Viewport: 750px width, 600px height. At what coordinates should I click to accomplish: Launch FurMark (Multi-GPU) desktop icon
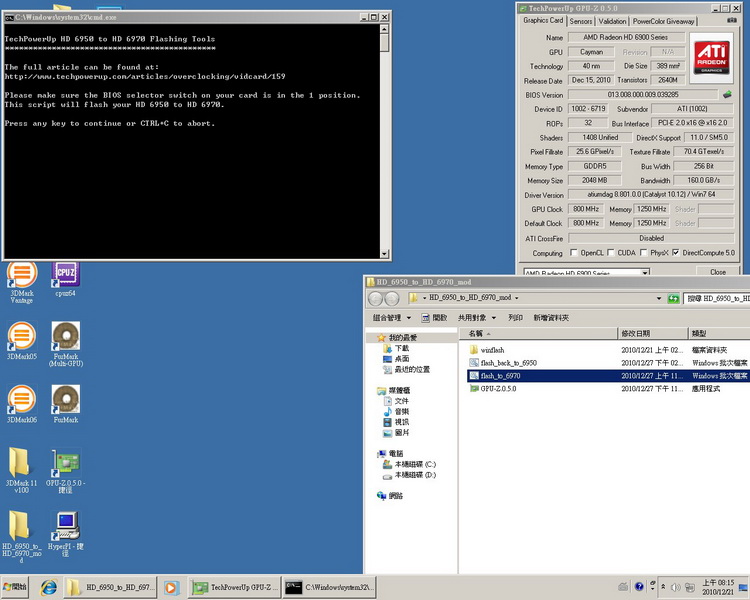66,344
